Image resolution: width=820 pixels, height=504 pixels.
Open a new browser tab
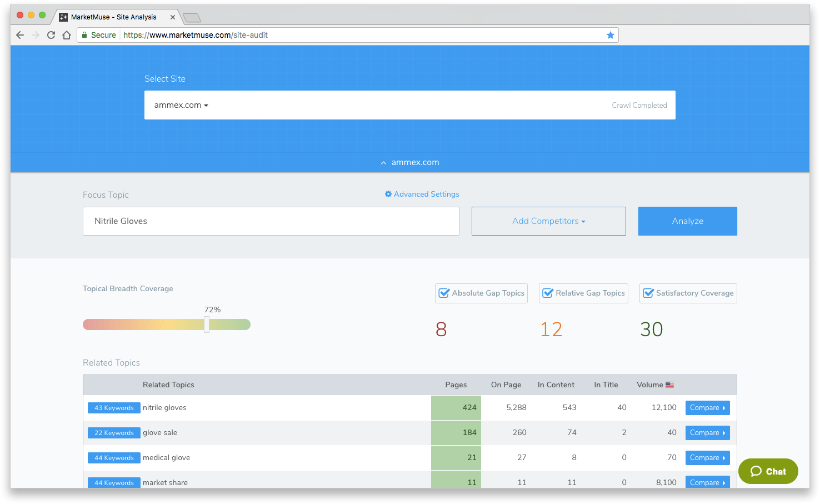[x=192, y=18]
